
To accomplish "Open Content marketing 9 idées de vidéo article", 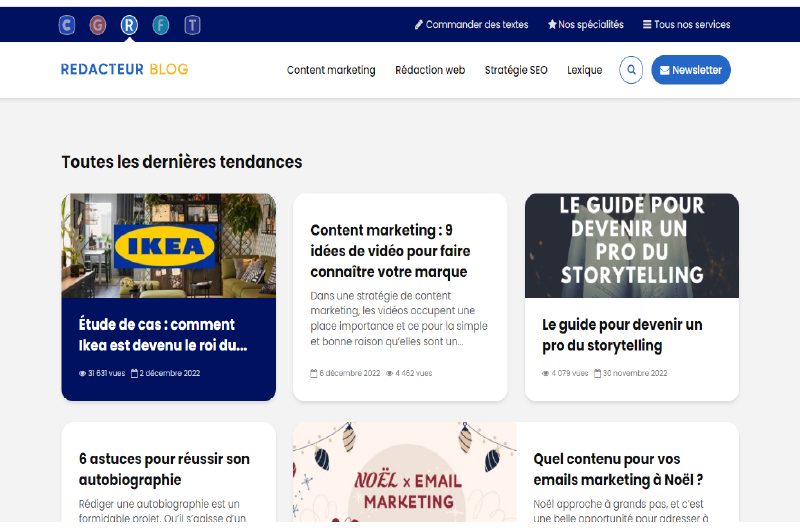I will point(390,251).
